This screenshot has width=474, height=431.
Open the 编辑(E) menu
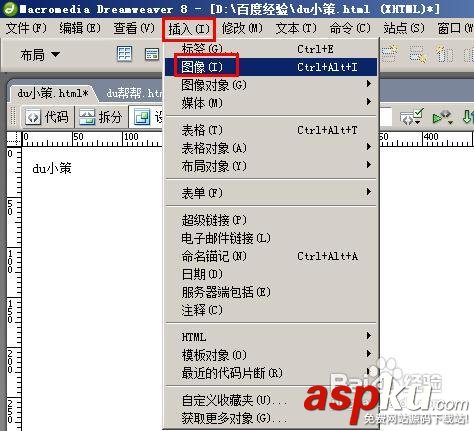pos(80,28)
